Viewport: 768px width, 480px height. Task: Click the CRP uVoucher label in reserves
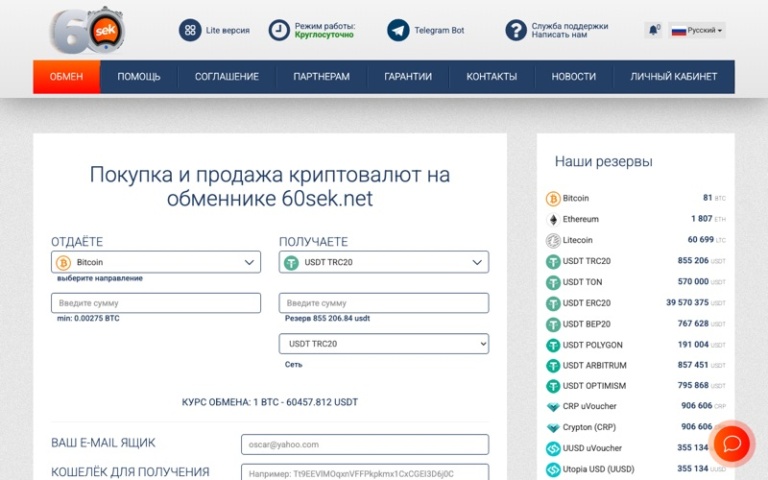(x=589, y=407)
